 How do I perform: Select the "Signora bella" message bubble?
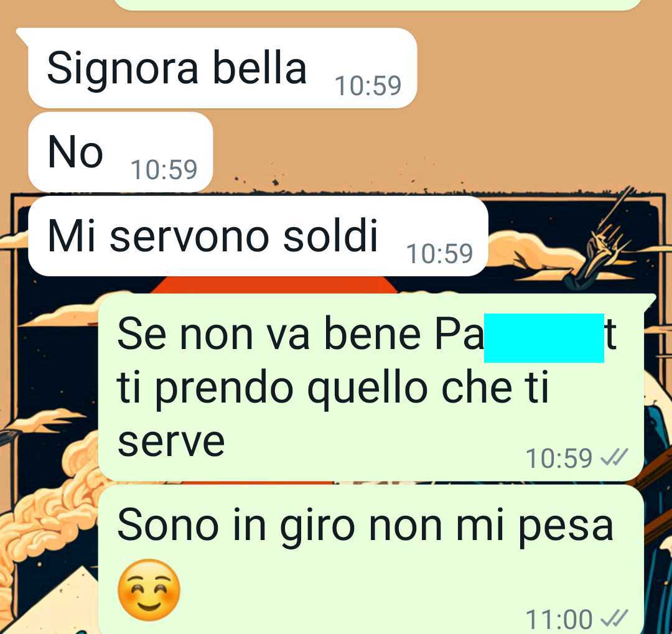[x=222, y=68]
